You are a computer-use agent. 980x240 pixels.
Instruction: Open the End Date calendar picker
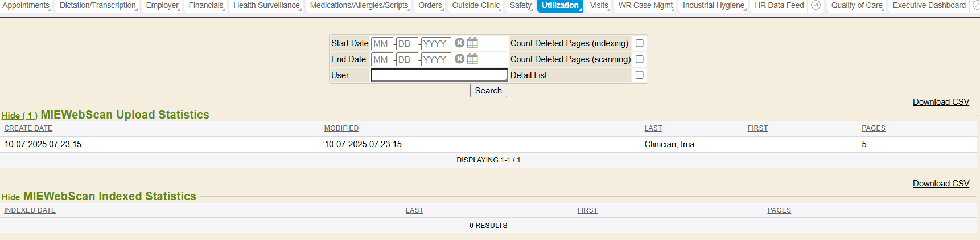click(472, 59)
